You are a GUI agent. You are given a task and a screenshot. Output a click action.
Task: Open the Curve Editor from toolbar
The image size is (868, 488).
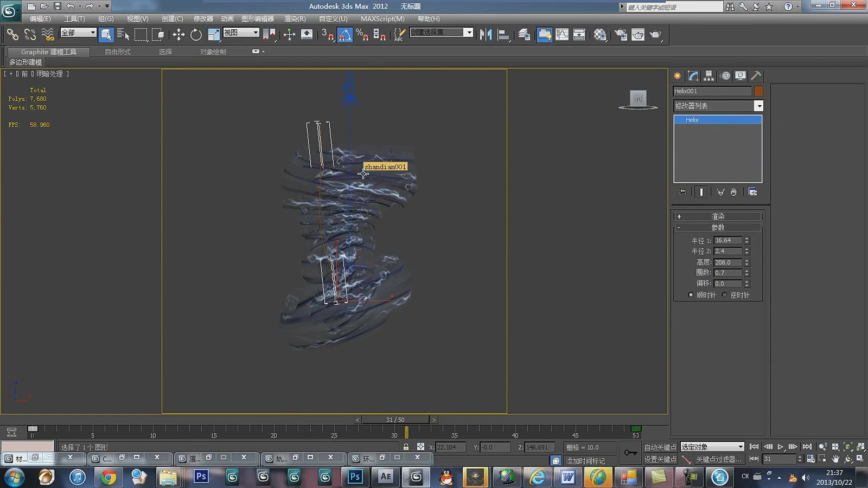562,35
